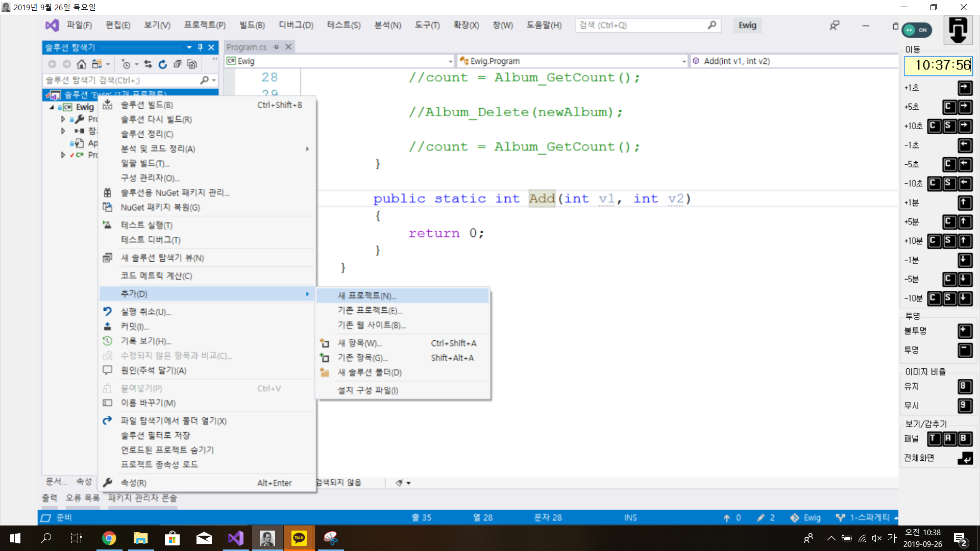This screenshot has height=551, width=980.
Task: Click the show all files icon
Action: pos(192,64)
